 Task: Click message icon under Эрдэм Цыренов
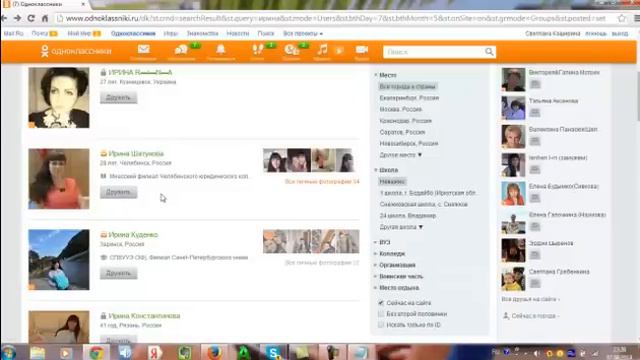tap(535, 255)
